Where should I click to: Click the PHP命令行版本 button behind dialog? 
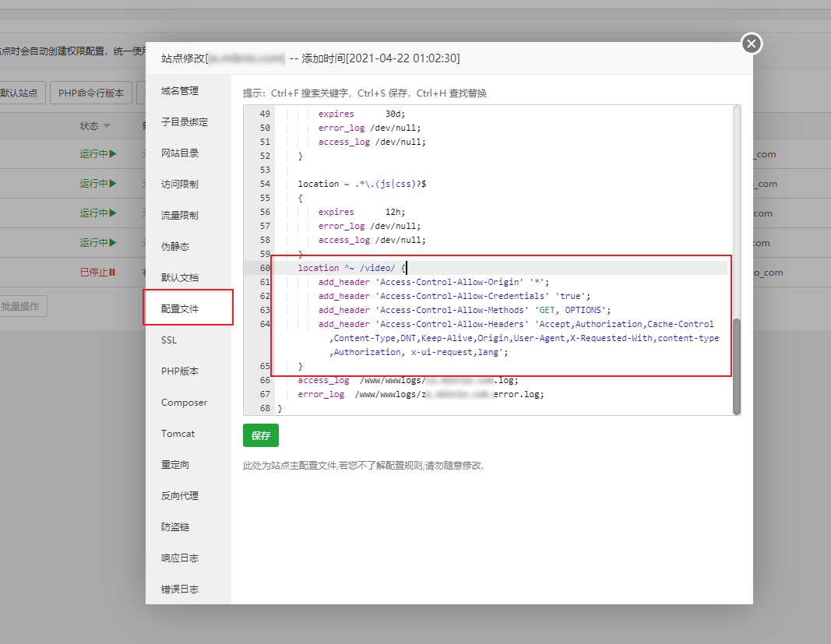click(x=91, y=93)
